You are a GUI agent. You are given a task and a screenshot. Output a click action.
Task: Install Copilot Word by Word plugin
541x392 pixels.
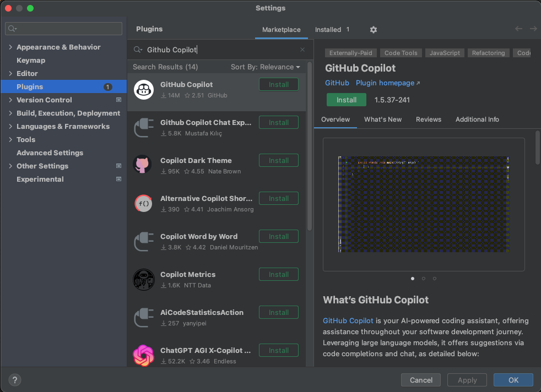pyautogui.click(x=279, y=237)
